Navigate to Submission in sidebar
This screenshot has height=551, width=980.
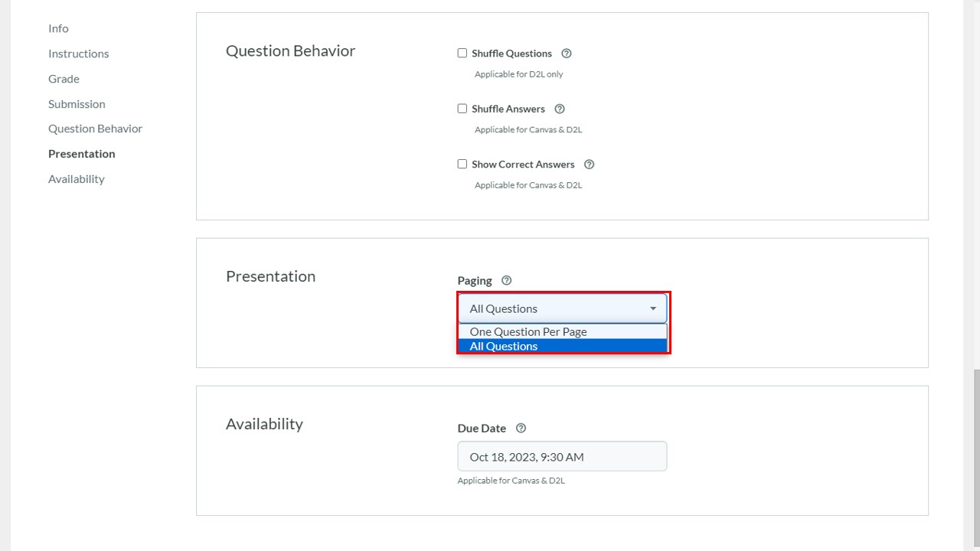pos(77,104)
